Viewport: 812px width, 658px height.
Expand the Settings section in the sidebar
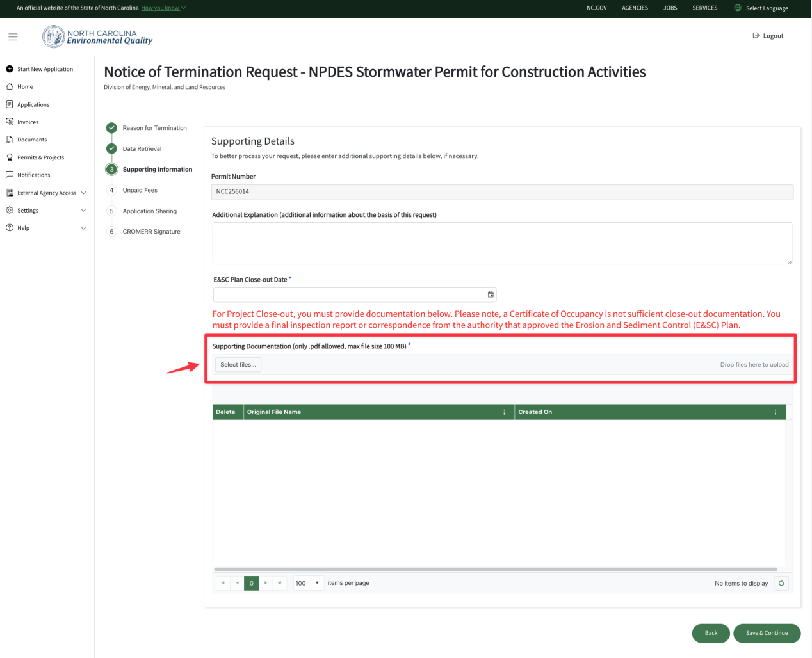83,210
